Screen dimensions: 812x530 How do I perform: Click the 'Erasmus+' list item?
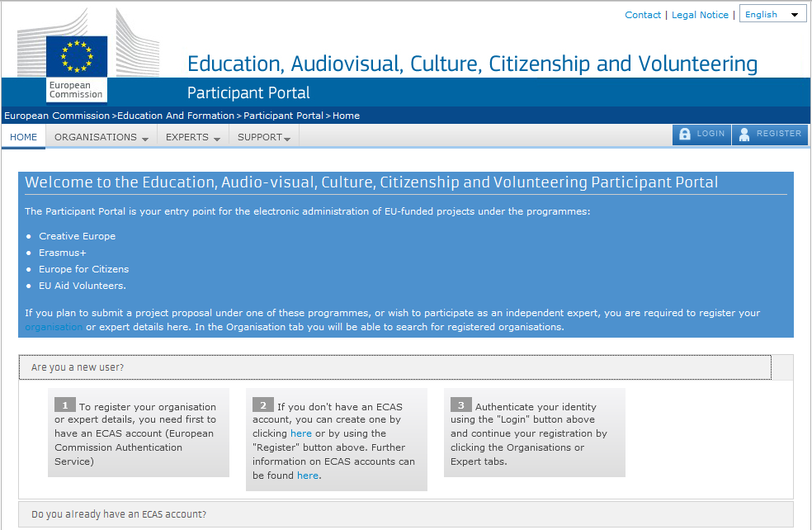click(63, 253)
